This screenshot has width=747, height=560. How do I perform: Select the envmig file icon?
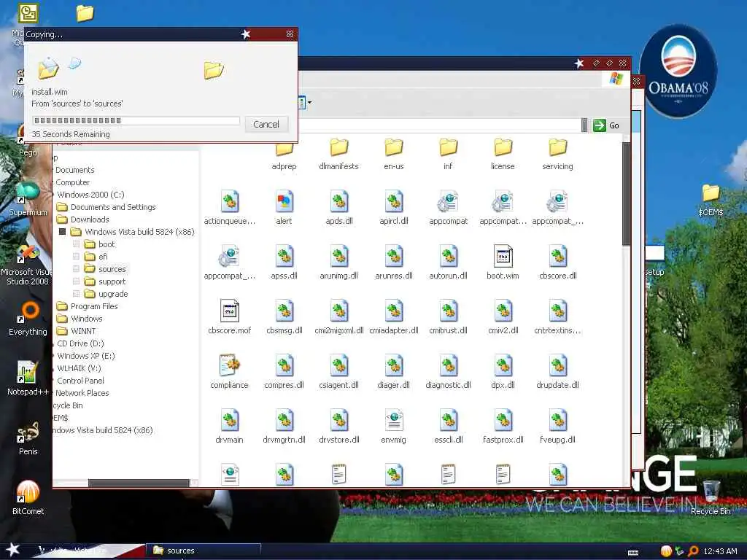(393, 427)
